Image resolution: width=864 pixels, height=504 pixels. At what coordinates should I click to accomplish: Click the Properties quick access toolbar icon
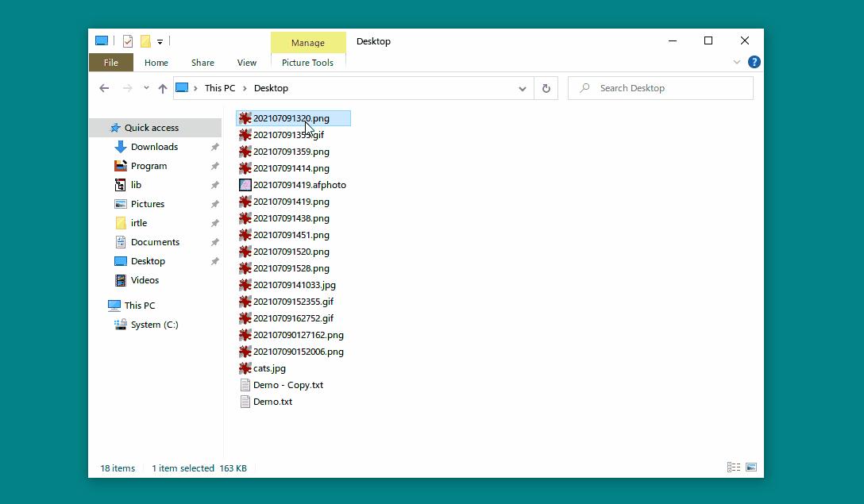point(128,41)
